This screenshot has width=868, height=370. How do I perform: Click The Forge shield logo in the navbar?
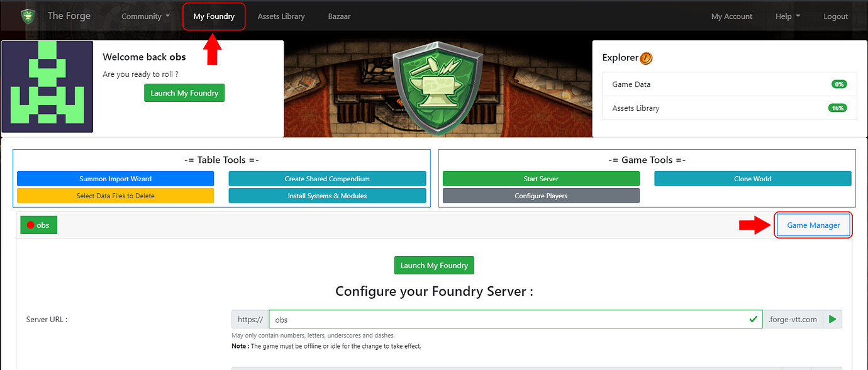click(27, 16)
